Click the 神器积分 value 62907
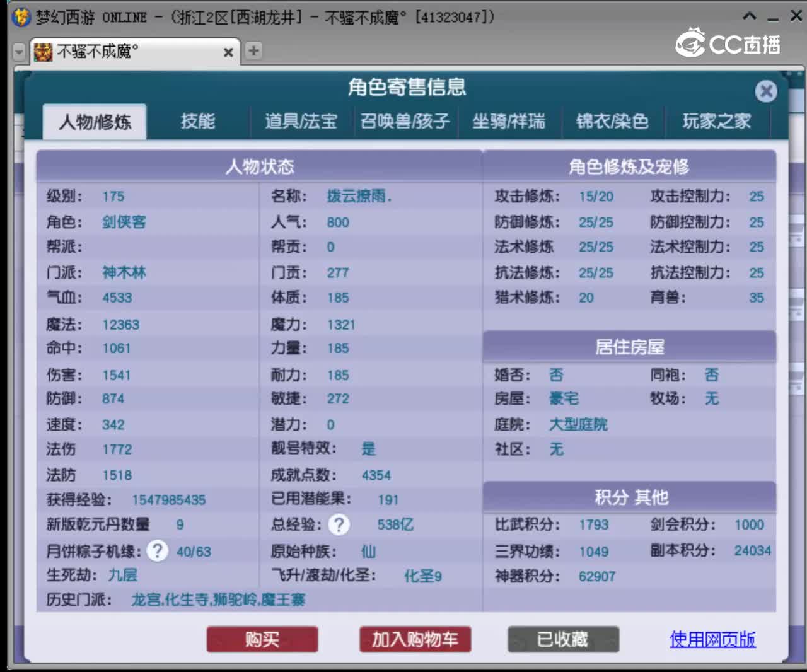 coord(597,576)
